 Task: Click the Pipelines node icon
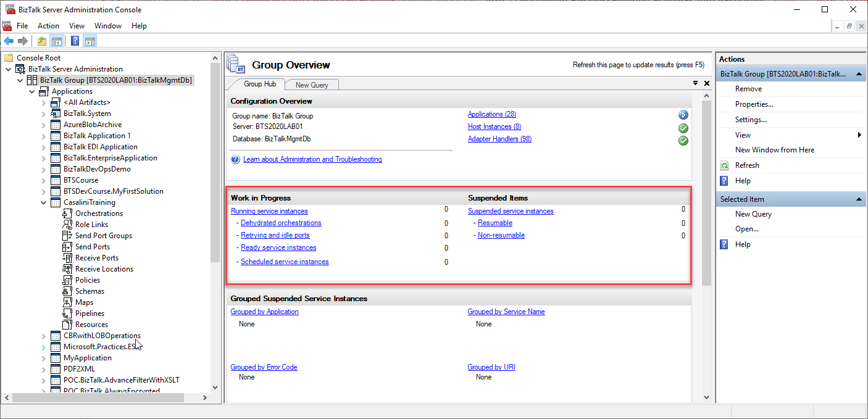click(x=68, y=313)
